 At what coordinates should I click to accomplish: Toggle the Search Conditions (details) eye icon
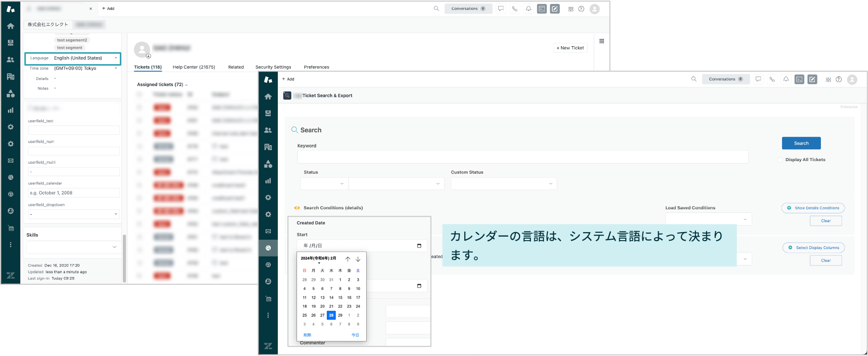(x=297, y=208)
